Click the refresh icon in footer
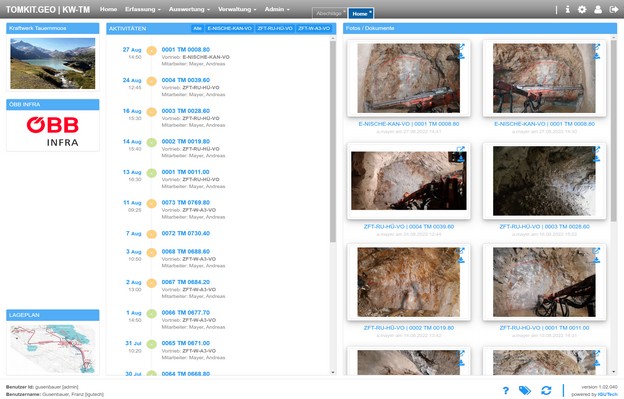The image size is (624, 399). 546,391
